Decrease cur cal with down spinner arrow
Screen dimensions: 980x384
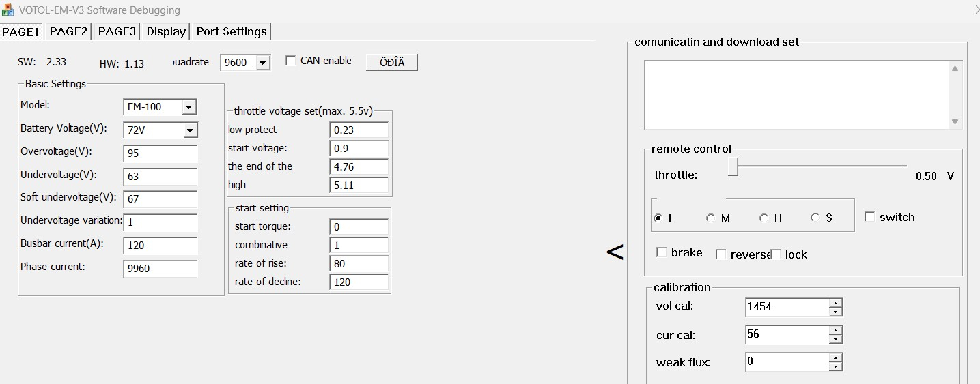835,339
